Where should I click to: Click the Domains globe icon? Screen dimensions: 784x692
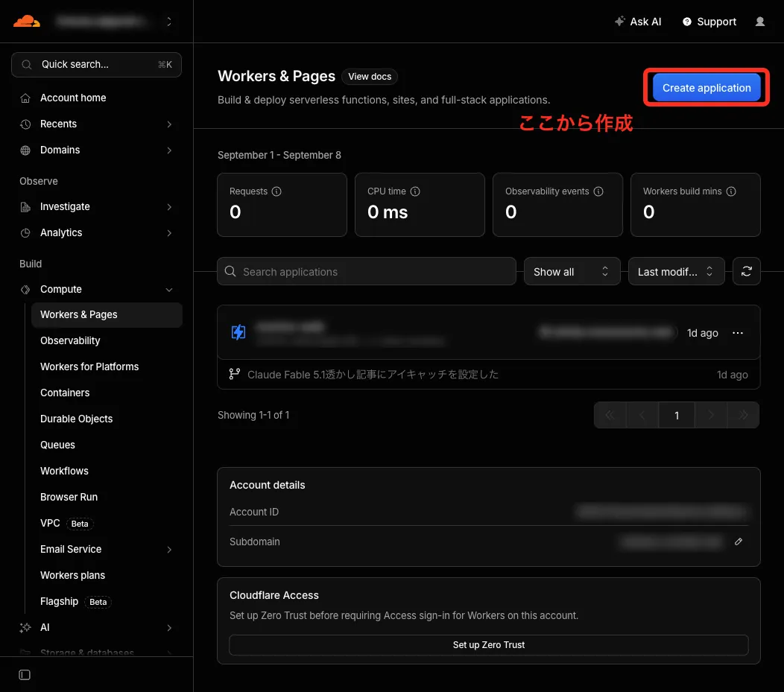tap(25, 150)
